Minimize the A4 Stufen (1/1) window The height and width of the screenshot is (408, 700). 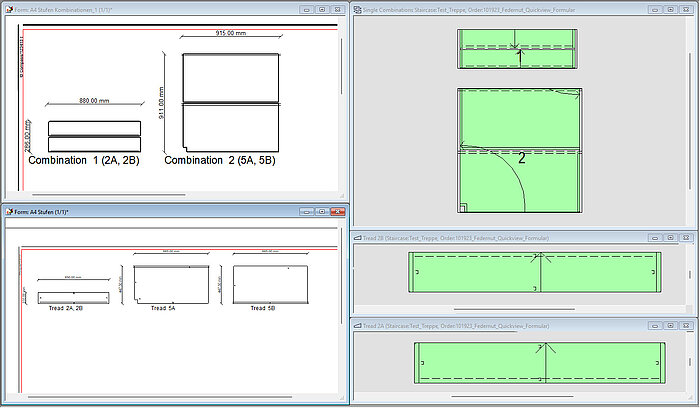306,212
